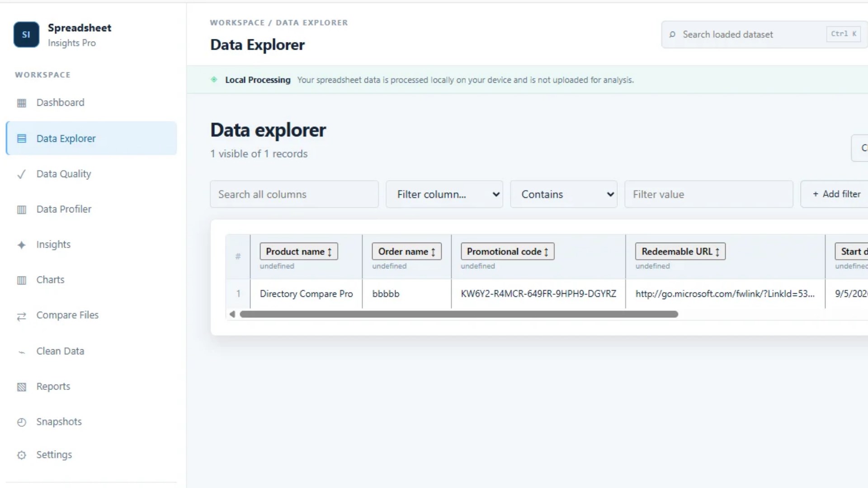Image resolution: width=868 pixels, height=488 pixels.
Task: Click the Ctrl K shortcut badge
Action: point(843,34)
